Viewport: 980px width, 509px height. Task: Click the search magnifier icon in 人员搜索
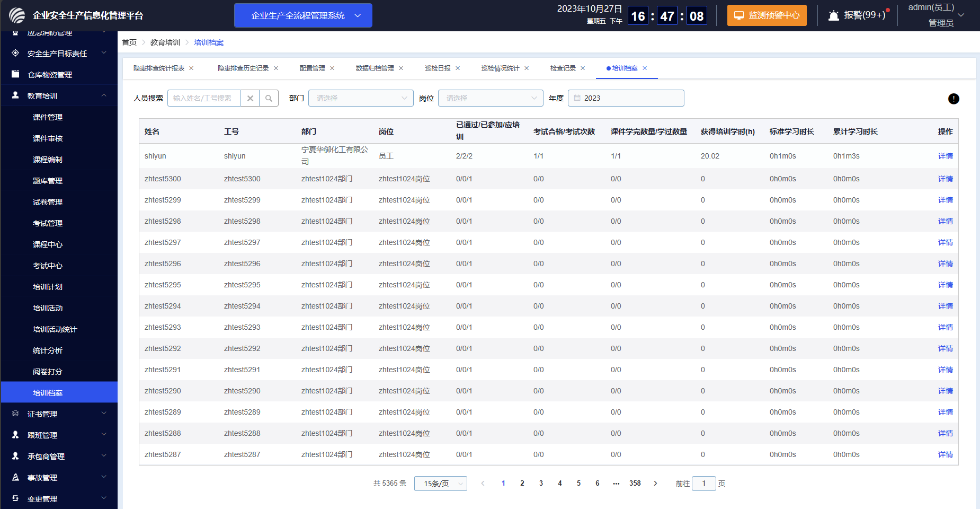(269, 98)
